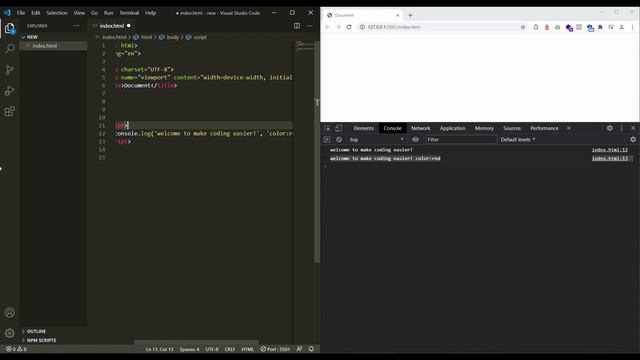This screenshot has width=640, height=360.
Task: Reload the page in Chrome
Action: tap(349, 27)
